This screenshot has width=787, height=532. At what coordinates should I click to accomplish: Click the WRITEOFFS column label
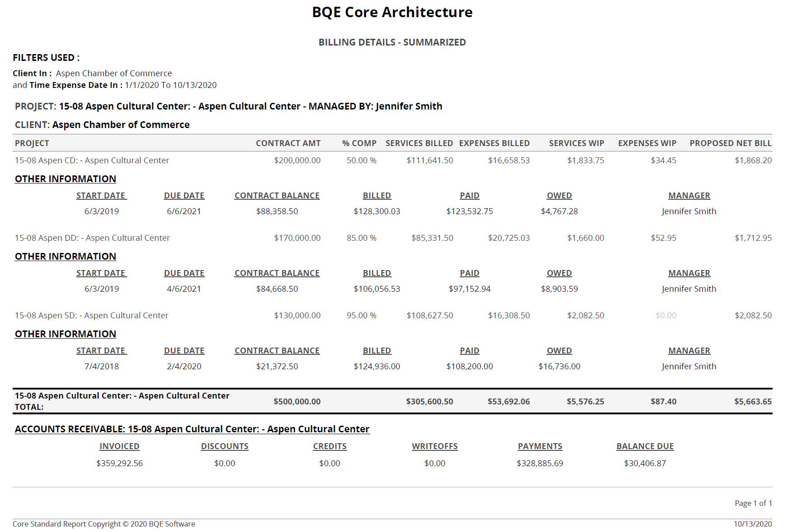coord(435,446)
